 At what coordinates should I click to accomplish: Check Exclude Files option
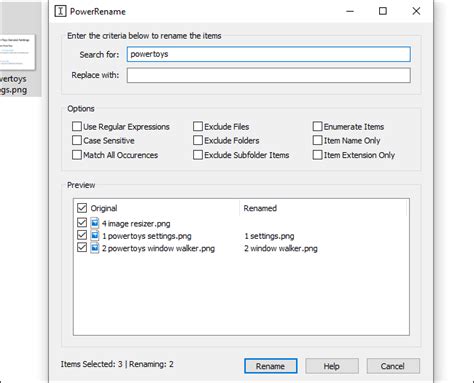coord(198,126)
